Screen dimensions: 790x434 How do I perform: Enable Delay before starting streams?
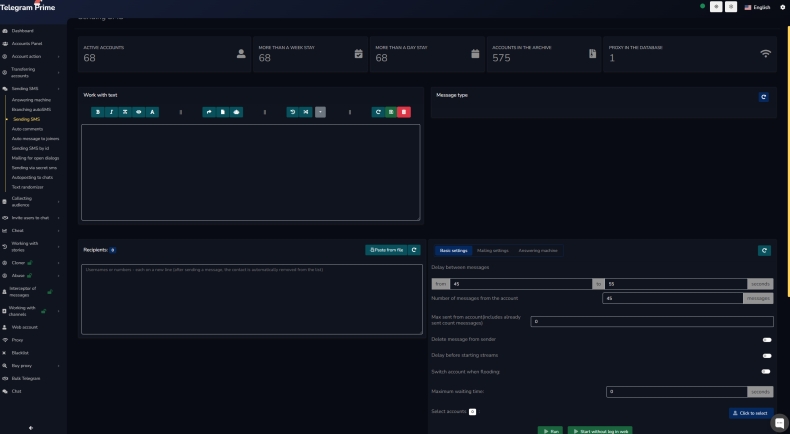pyautogui.click(x=767, y=355)
